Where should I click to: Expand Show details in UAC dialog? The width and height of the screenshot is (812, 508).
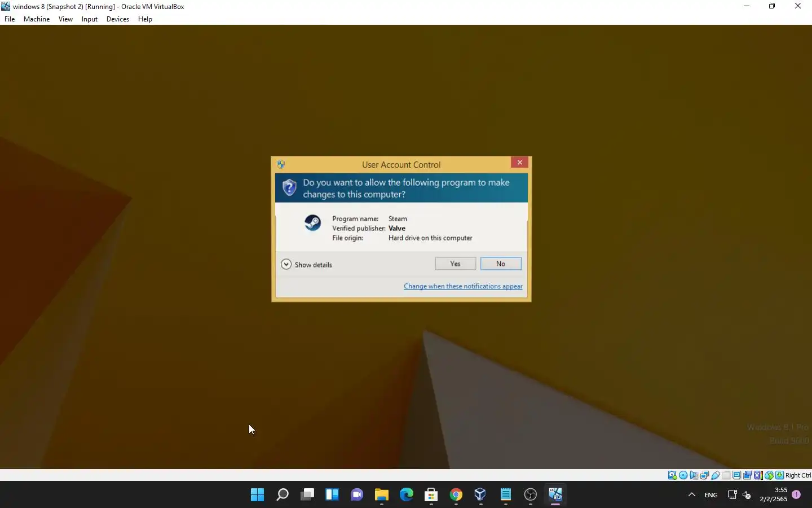307,265
